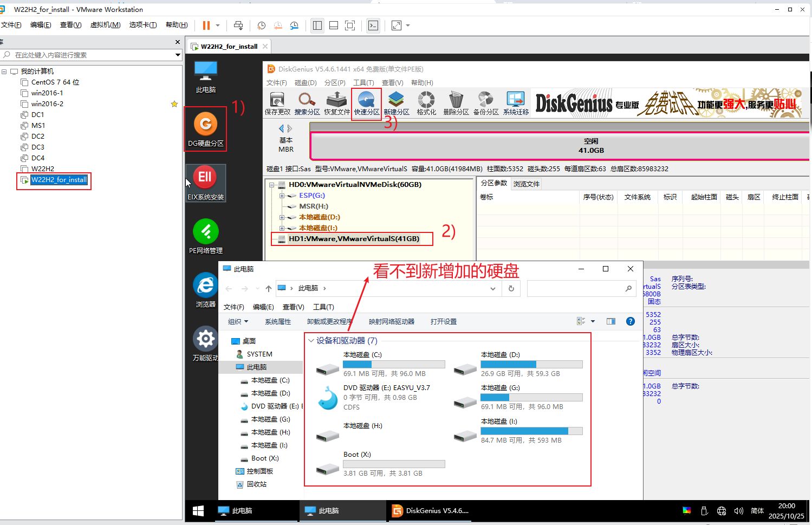Open the 磁盘(D) menu in DiskGenius
812x525 pixels.
click(306, 83)
